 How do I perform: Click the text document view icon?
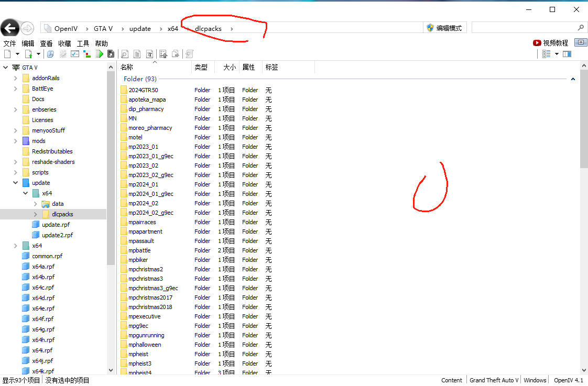(x=137, y=54)
